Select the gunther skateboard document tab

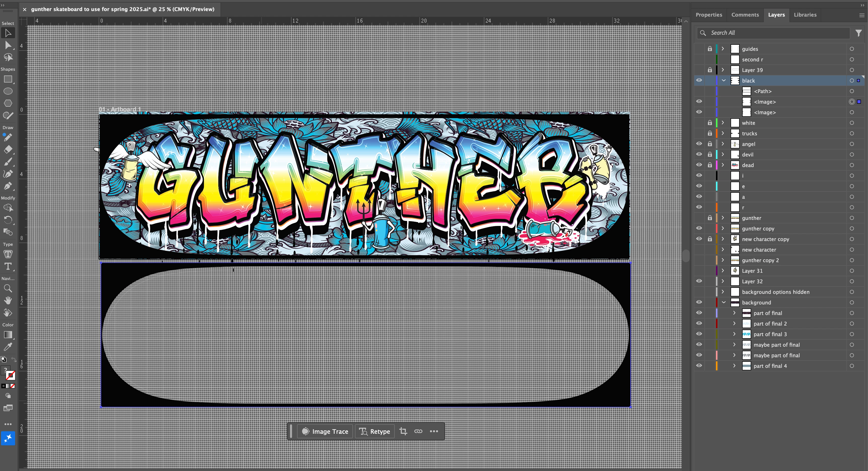click(123, 9)
